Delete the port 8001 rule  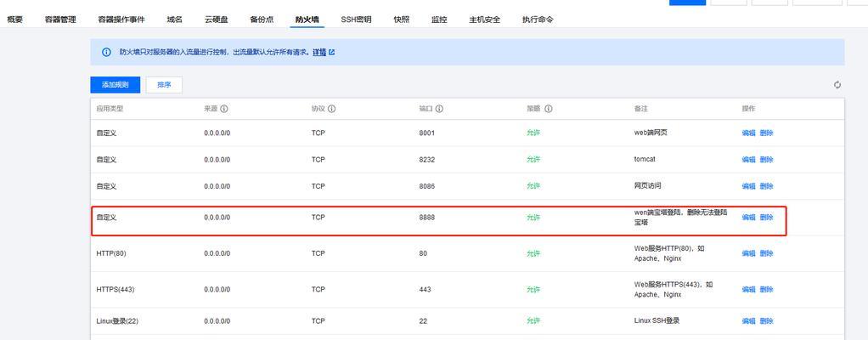coord(766,133)
